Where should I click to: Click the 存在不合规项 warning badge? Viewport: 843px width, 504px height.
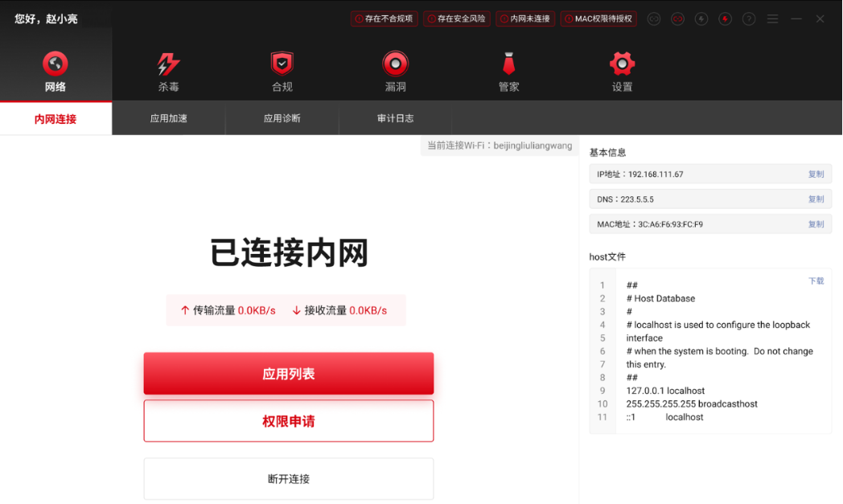pyautogui.click(x=384, y=18)
